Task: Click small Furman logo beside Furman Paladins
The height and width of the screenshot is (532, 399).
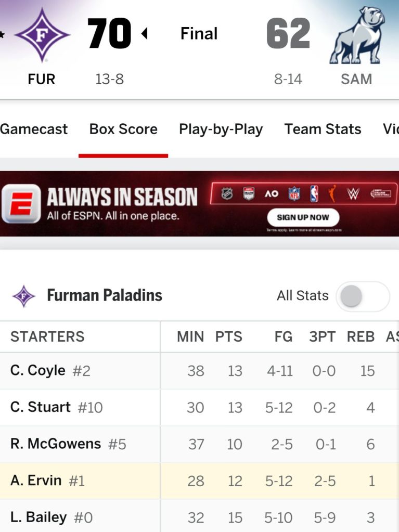Action: tap(23, 296)
